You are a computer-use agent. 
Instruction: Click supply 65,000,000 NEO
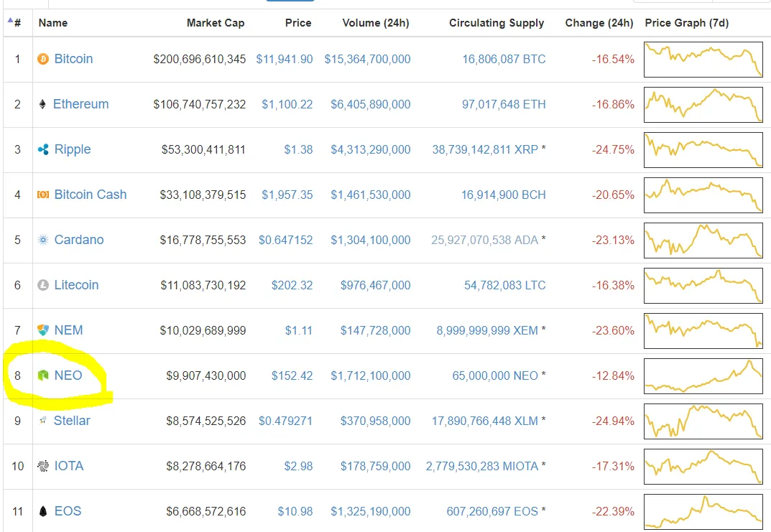tap(495, 375)
